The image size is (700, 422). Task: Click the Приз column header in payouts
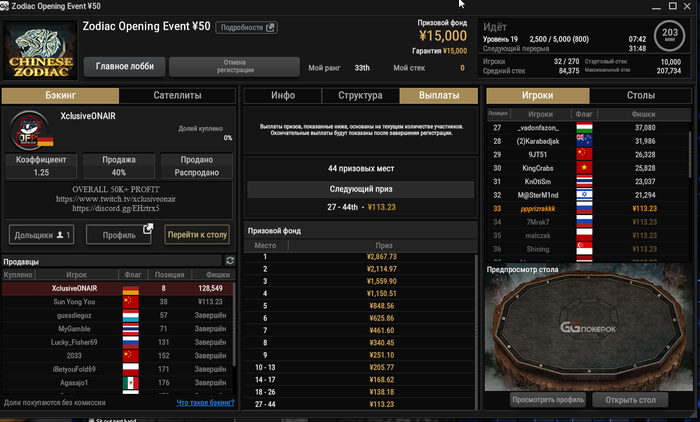pyautogui.click(x=384, y=246)
